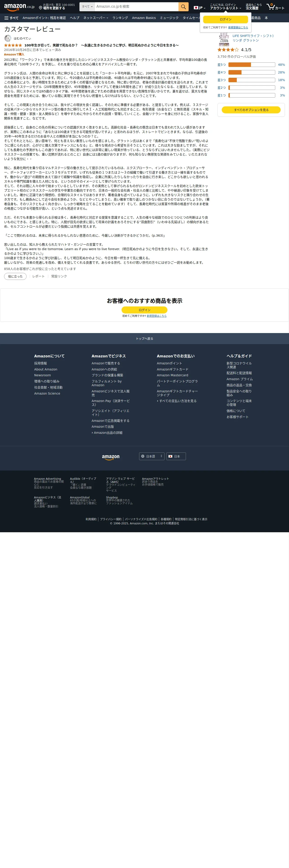Open the hamburger すべて menu
This screenshot has width=289, height=868.
(x=11, y=18)
